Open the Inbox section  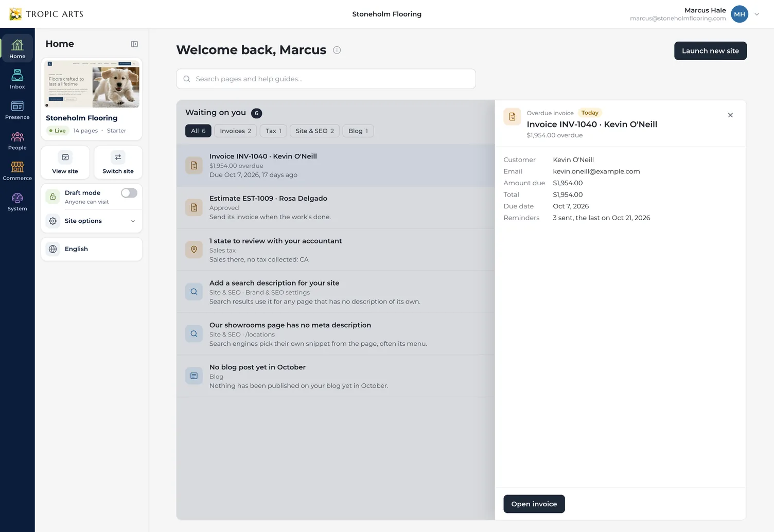click(17, 79)
